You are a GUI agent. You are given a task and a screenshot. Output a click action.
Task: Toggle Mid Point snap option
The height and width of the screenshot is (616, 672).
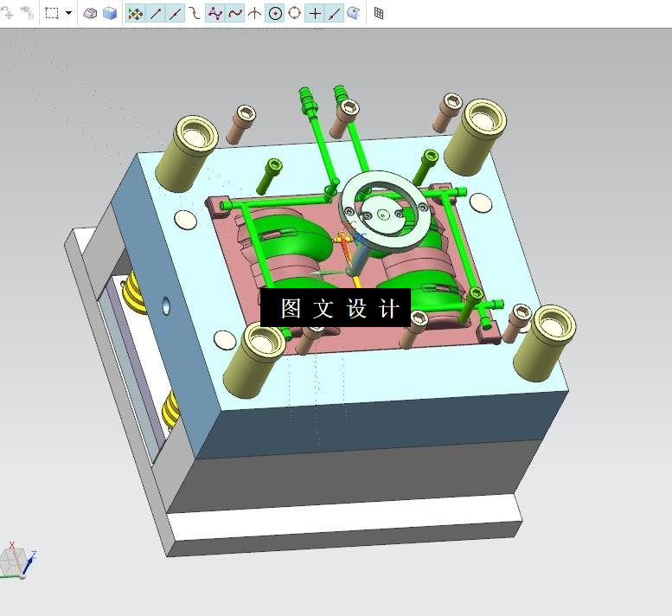pyautogui.click(x=175, y=14)
